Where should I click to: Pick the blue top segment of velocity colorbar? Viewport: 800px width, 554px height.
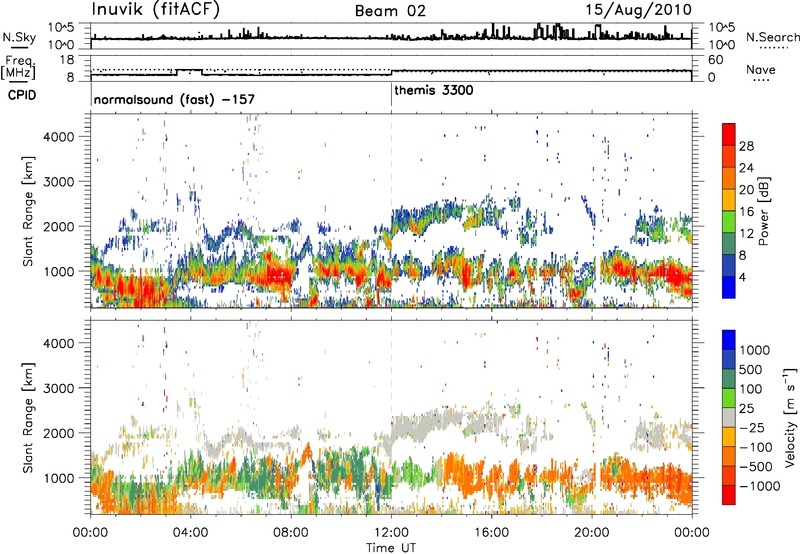pos(729,340)
